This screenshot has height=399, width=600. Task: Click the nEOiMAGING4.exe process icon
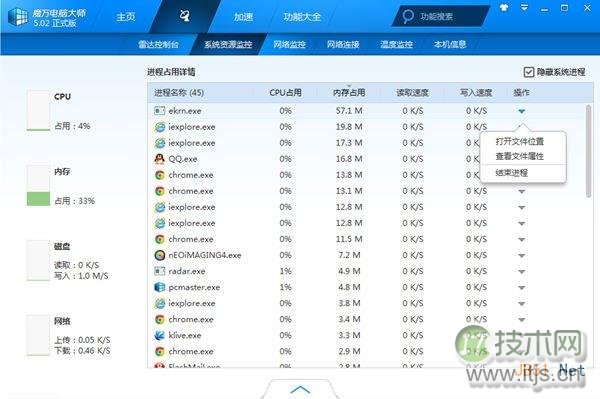tap(160, 255)
